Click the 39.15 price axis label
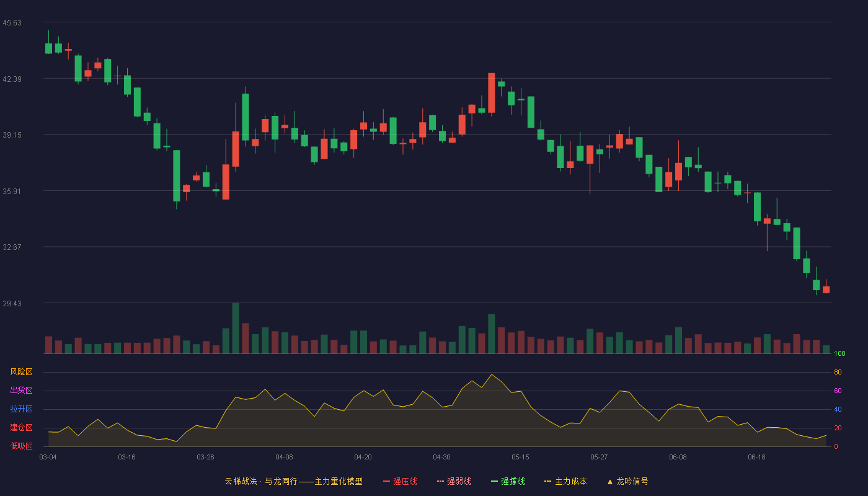The height and width of the screenshot is (496, 868). click(x=12, y=135)
